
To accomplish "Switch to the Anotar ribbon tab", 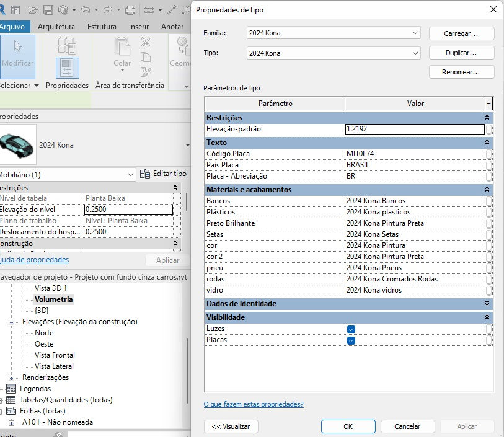I will point(172,27).
